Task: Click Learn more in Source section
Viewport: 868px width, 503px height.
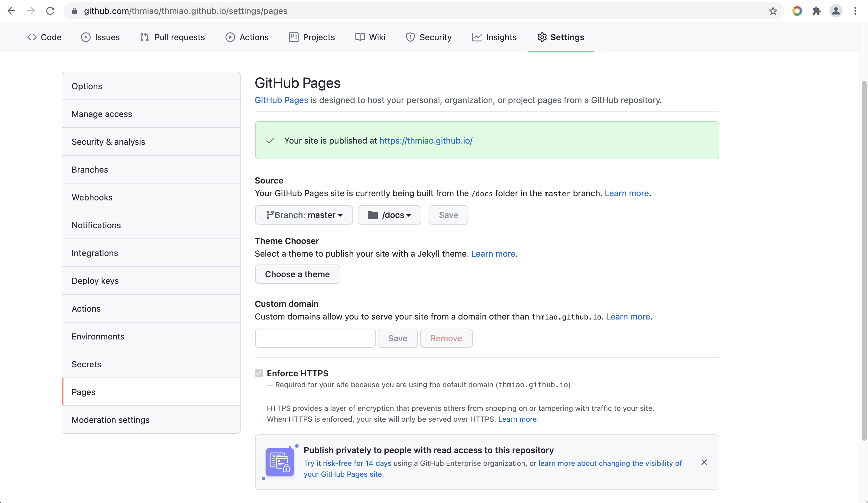Action: (627, 193)
